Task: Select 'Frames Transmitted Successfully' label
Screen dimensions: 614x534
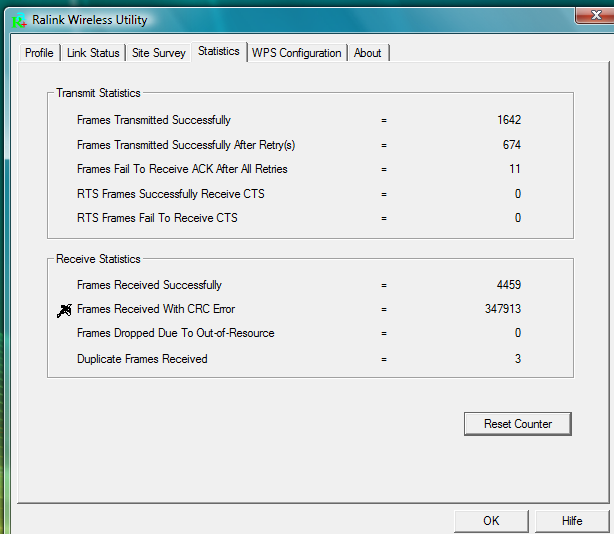Action: [154, 120]
